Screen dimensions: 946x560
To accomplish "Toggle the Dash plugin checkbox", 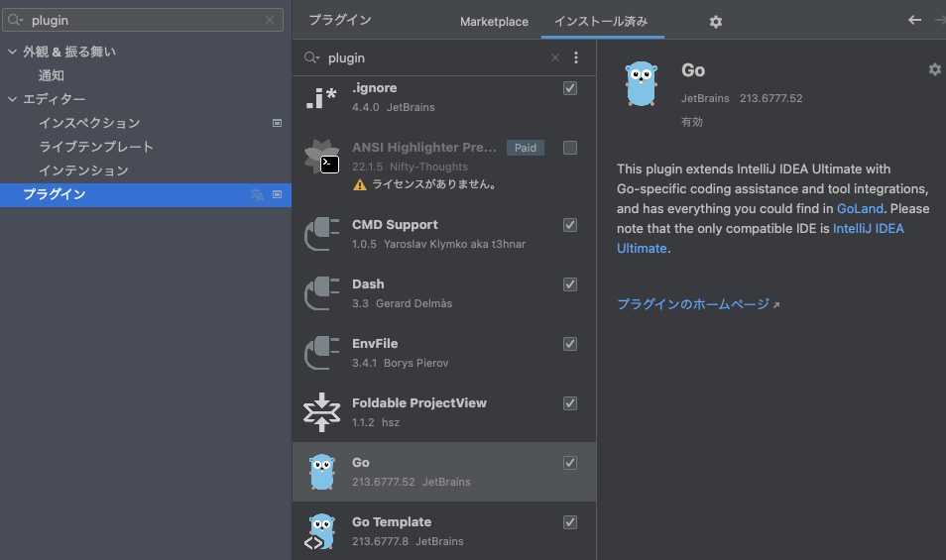I will (570, 284).
